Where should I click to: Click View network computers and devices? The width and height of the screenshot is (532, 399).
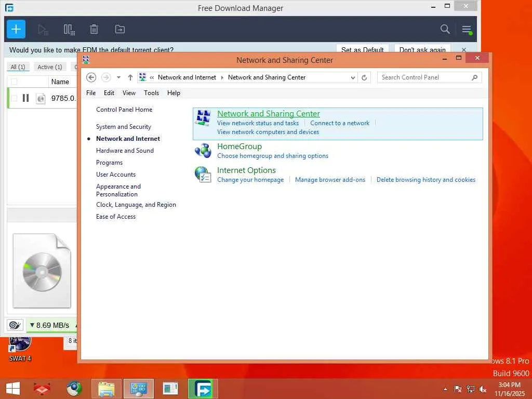tap(268, 132)
